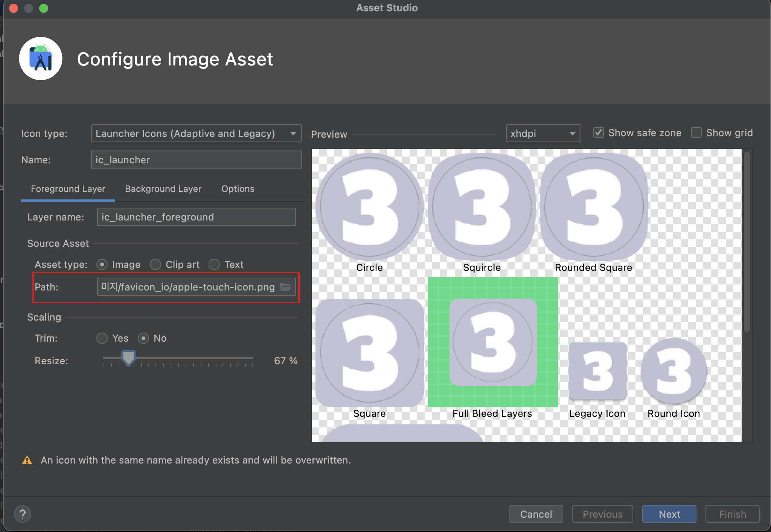Click the folder browse icon in Path field
The image size is (771, 532).
click(285, 287)
